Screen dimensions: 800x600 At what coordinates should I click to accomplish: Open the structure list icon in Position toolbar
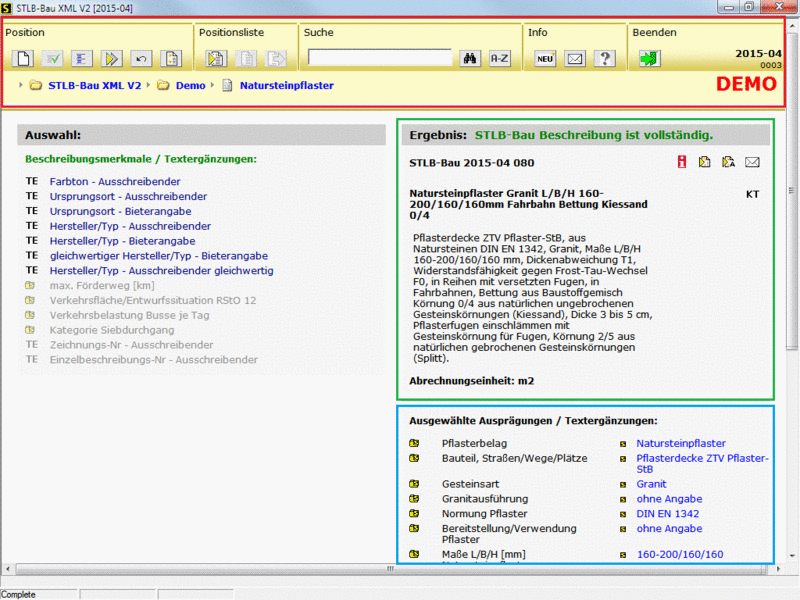82,59
